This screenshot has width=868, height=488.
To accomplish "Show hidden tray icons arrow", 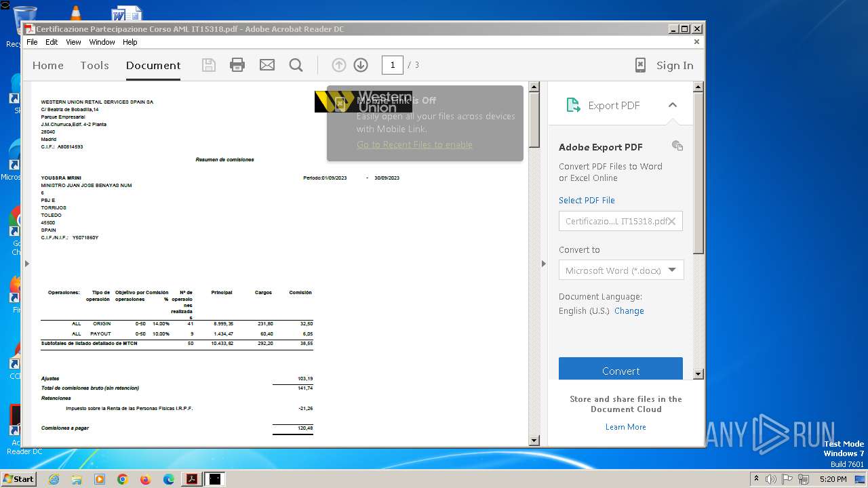I will (x=756, y=479).
